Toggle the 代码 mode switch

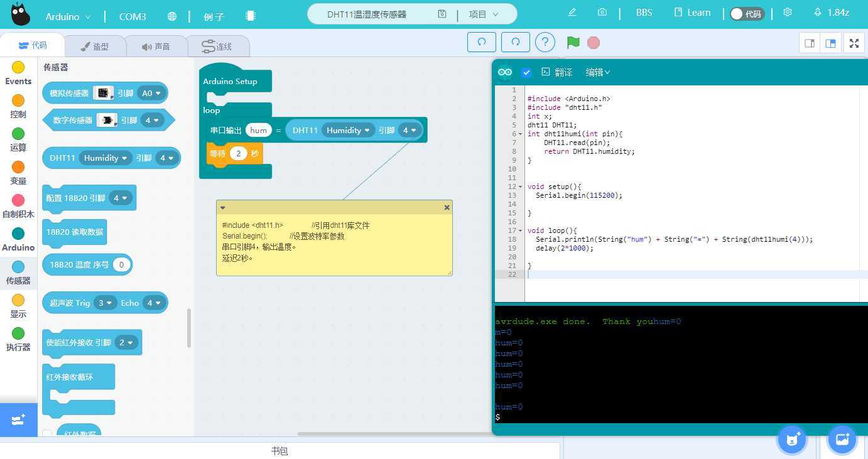point(747,14)
